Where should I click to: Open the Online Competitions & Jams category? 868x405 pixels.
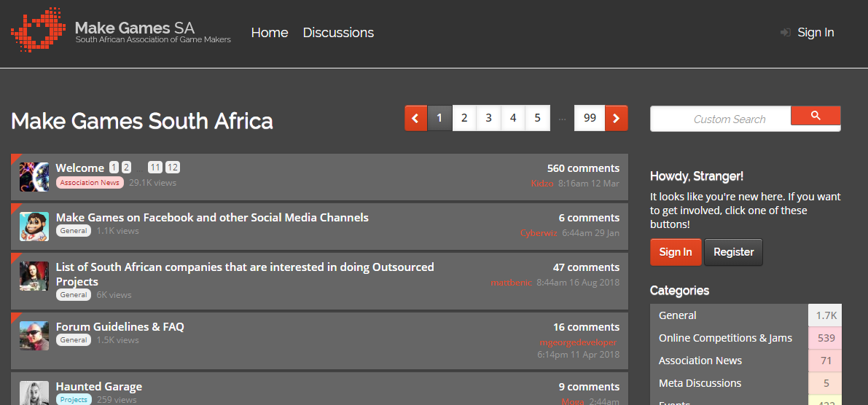click(x=725, y=338)
